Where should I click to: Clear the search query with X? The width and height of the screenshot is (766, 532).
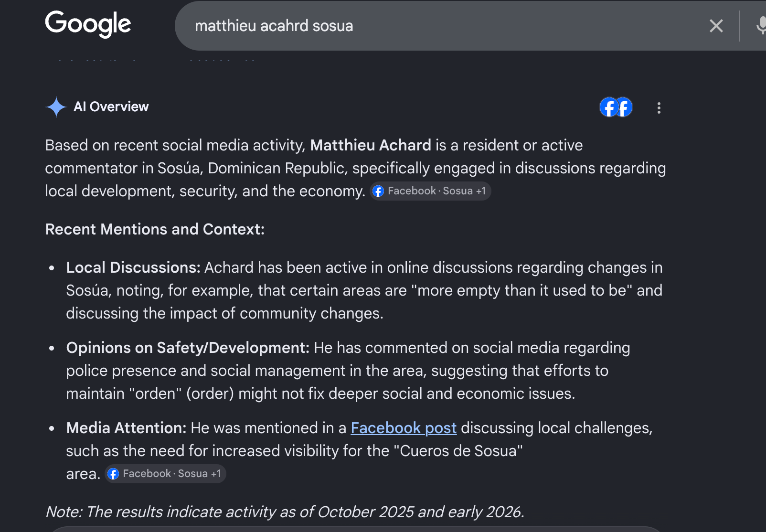tap(716, 26)
